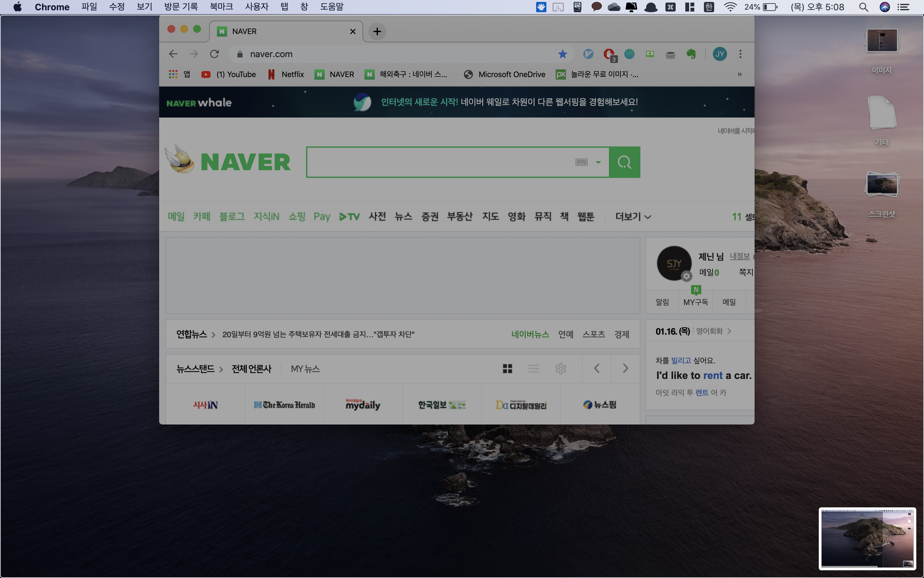Open the Netflix bookmark
Viewport: 924px width, 578px height.
click(286, 74)
